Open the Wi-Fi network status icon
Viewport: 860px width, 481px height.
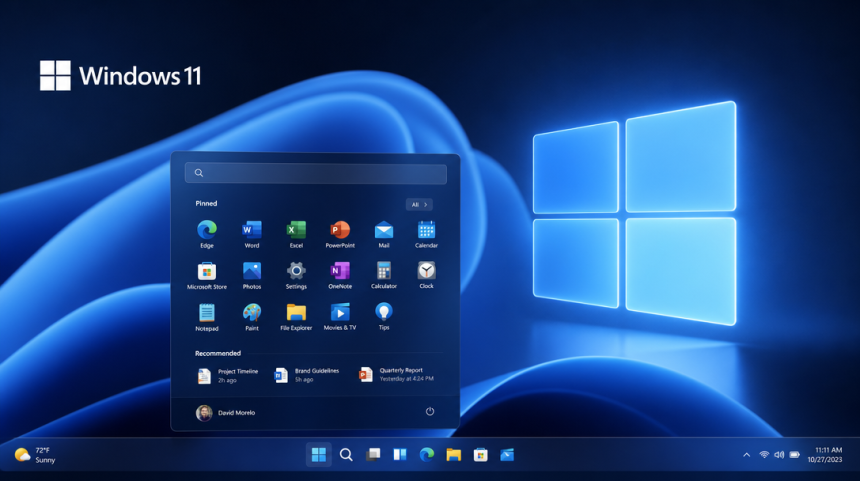click(x=764, y=455)
